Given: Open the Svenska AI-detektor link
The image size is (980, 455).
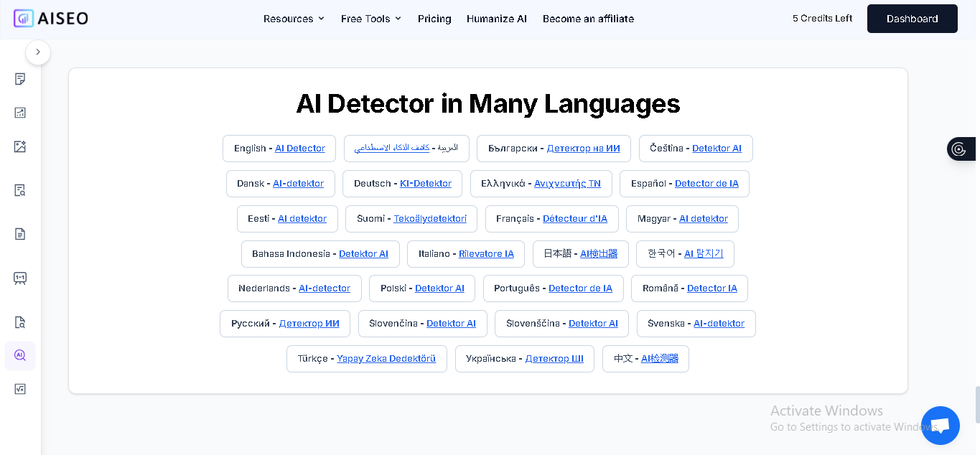Looking at the screenshot, I should [719, 324].
